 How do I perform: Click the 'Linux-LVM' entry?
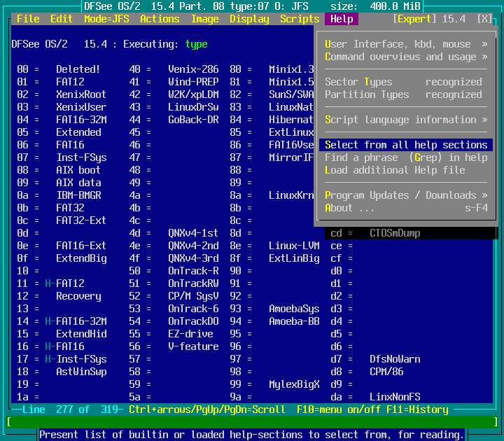pyautogui.click(x=294, y=246)
